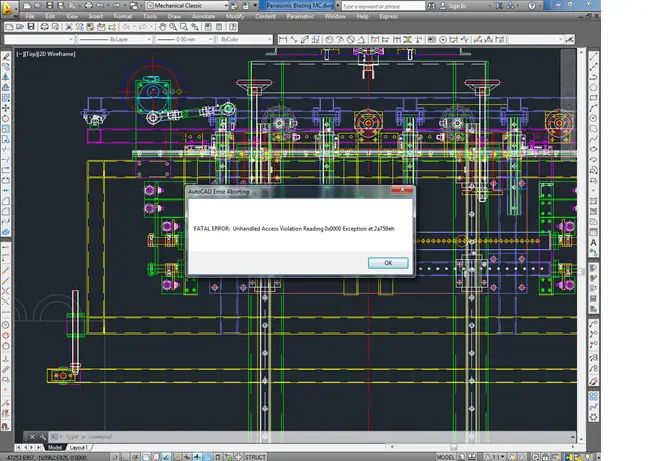Select the Line tool in Draw toolbar

tap(594, 56)
